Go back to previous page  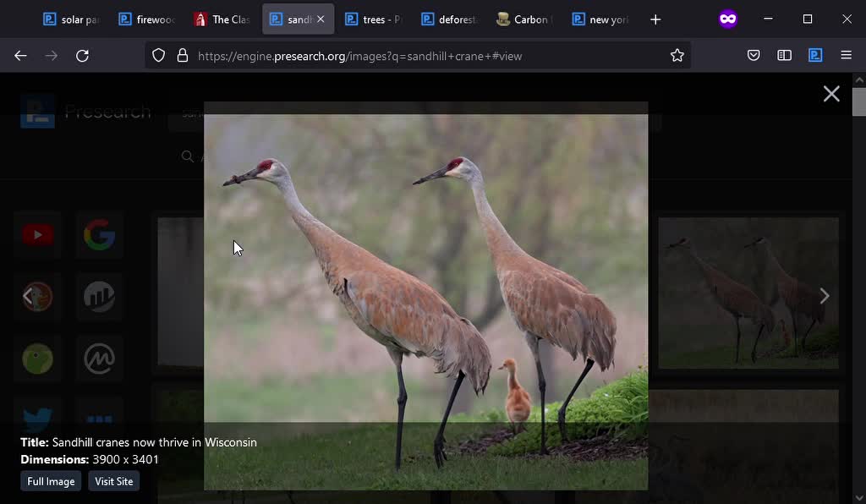(x=20, y=56)
